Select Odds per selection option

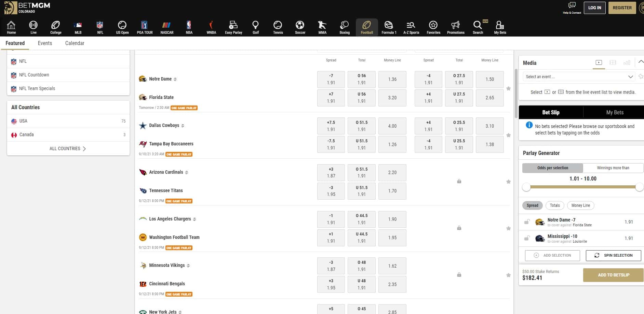pos(552,168)
